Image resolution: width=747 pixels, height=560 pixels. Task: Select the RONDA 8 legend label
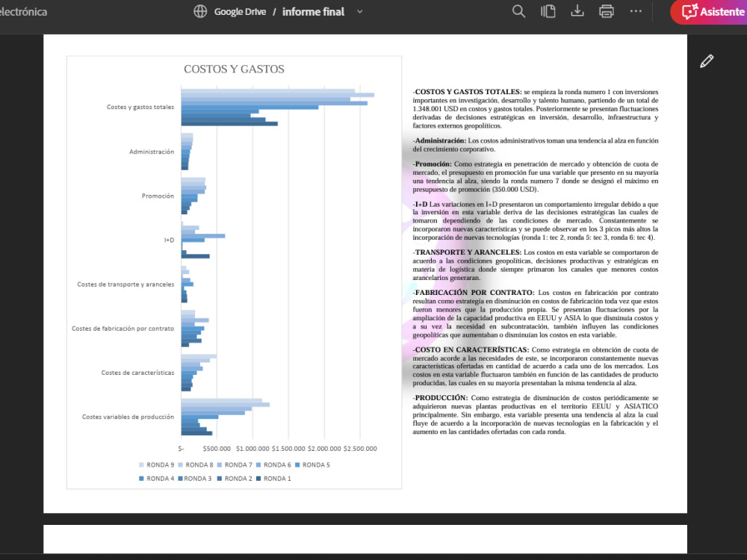click(199, 464)
